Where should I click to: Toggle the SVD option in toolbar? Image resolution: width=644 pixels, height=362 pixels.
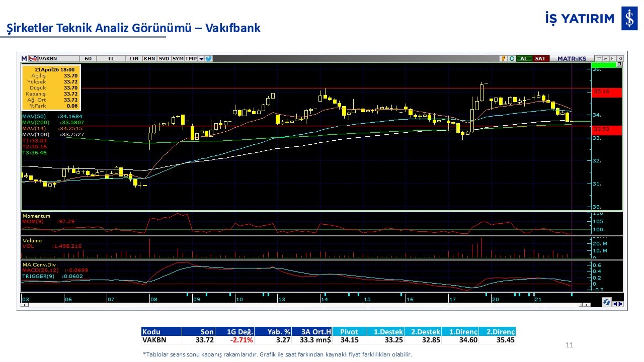(x=164, y=59)
